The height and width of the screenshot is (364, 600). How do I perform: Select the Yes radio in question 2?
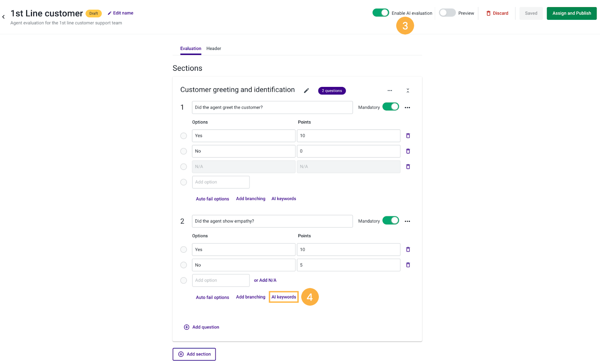pos(183,249)
